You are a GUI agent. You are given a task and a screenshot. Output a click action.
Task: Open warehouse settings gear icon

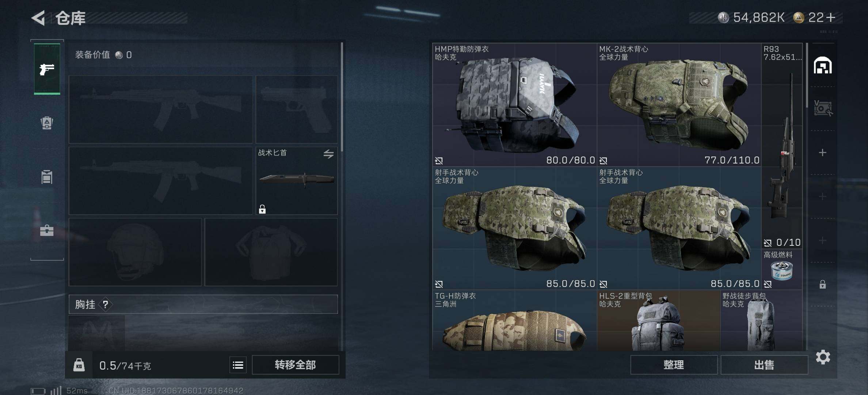(823, 357)
